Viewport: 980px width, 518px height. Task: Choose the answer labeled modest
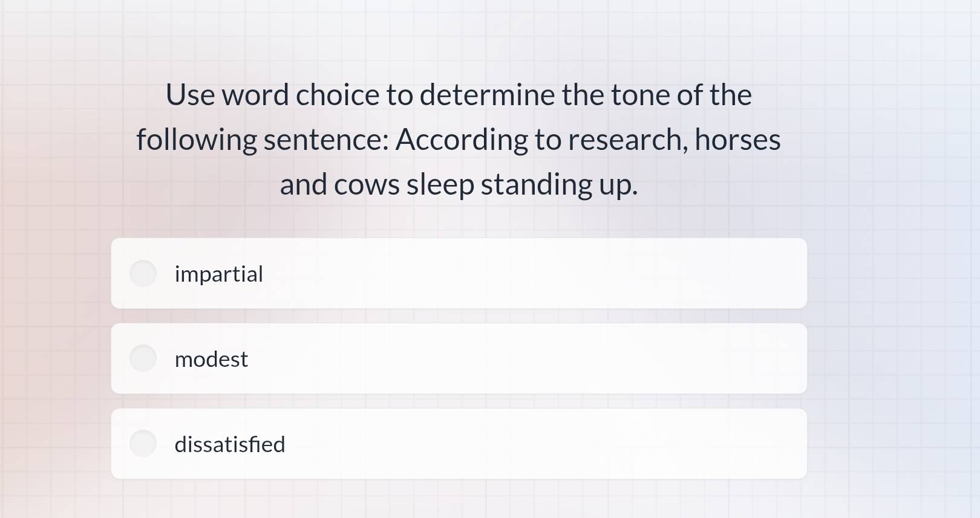pyautogui.click(x=211, y=358)
